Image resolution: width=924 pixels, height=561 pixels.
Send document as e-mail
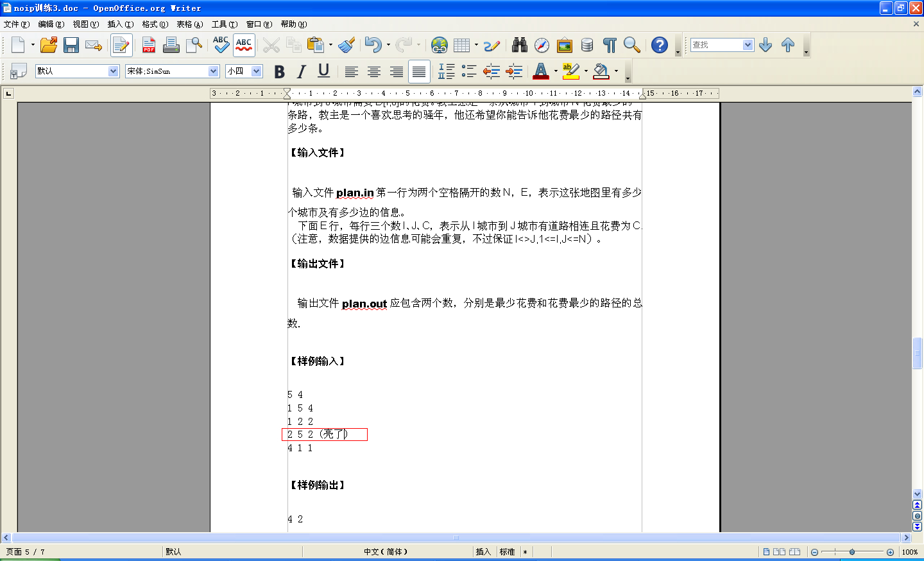click(x=94, y=45)
